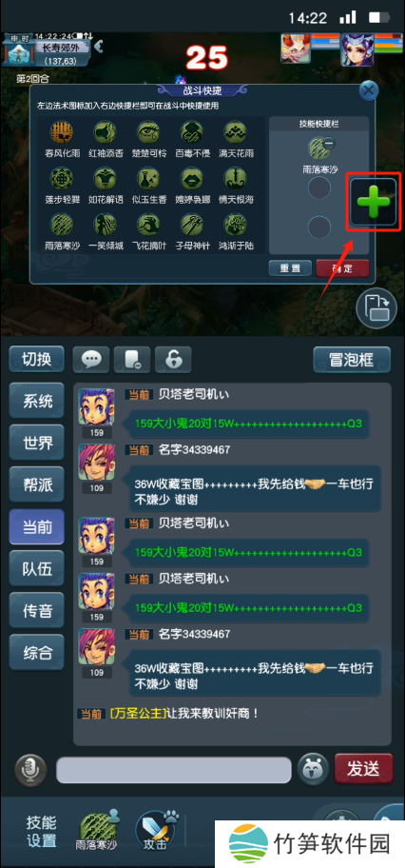Switch to the 帮派 chat channel
Screen dimensions: 405x868
click(x=37, y=484)
